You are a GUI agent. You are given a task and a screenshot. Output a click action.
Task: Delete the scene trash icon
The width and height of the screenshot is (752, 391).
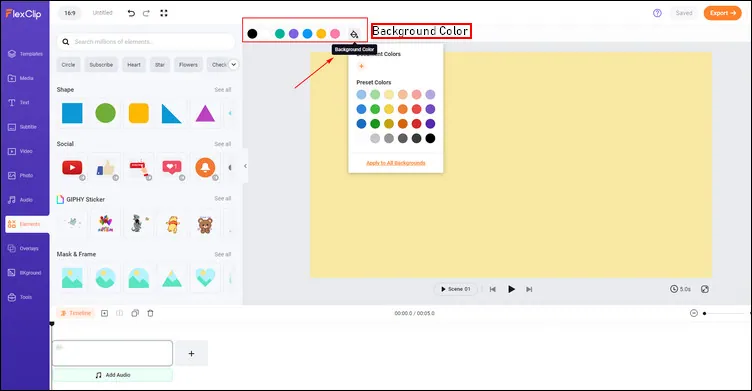[150, 313]
